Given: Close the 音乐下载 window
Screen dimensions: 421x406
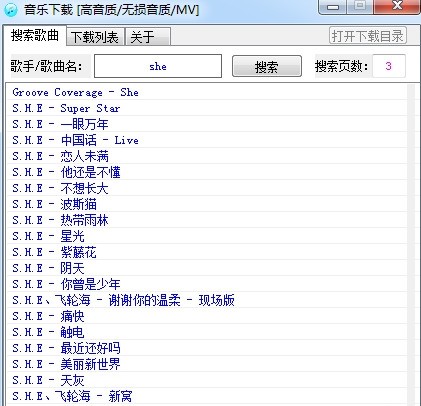Looking at the screenshot, I should point(397,7).
